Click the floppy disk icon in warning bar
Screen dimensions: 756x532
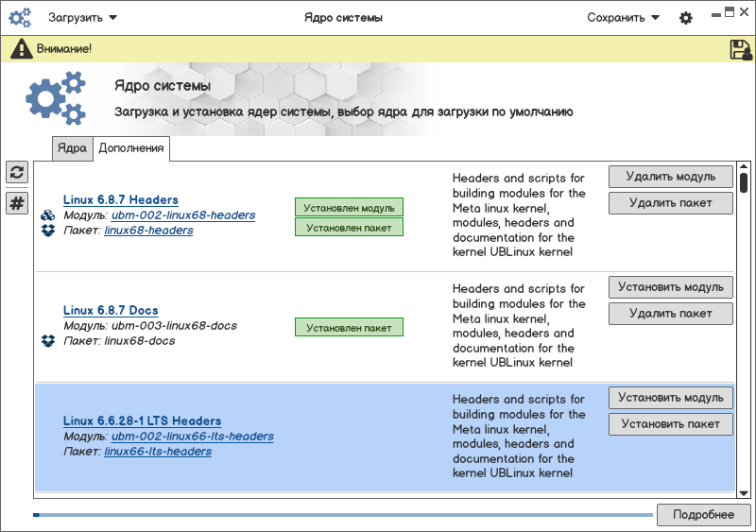741,50
